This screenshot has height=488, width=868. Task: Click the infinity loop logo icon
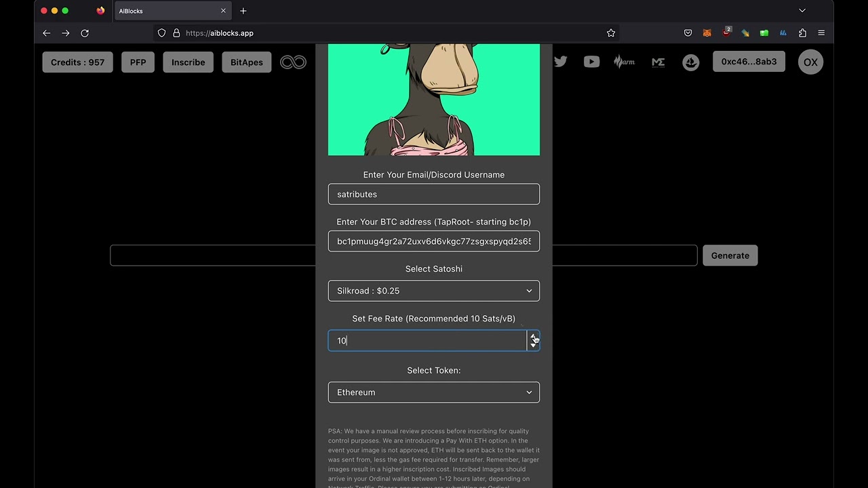pyautogui.click(x=293, y=62)
